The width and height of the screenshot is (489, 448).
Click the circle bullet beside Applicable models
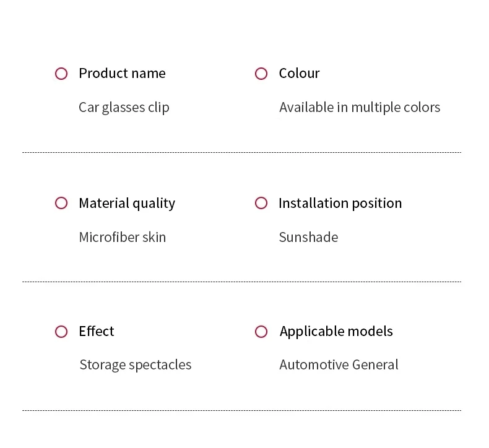tap(261, 332)
